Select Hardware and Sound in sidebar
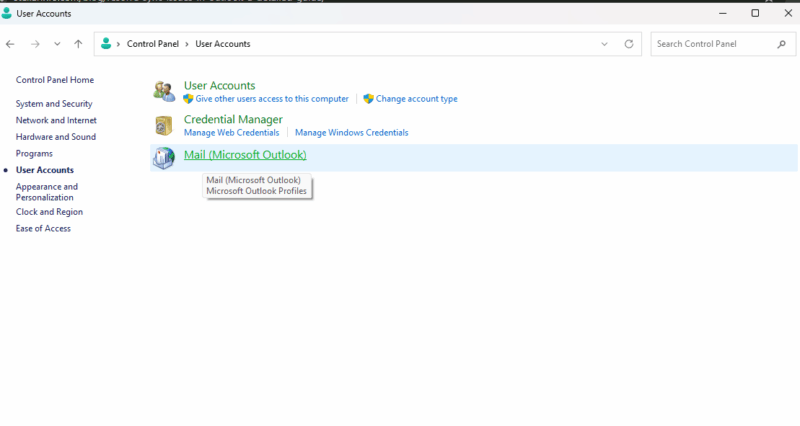 point(56,137)
